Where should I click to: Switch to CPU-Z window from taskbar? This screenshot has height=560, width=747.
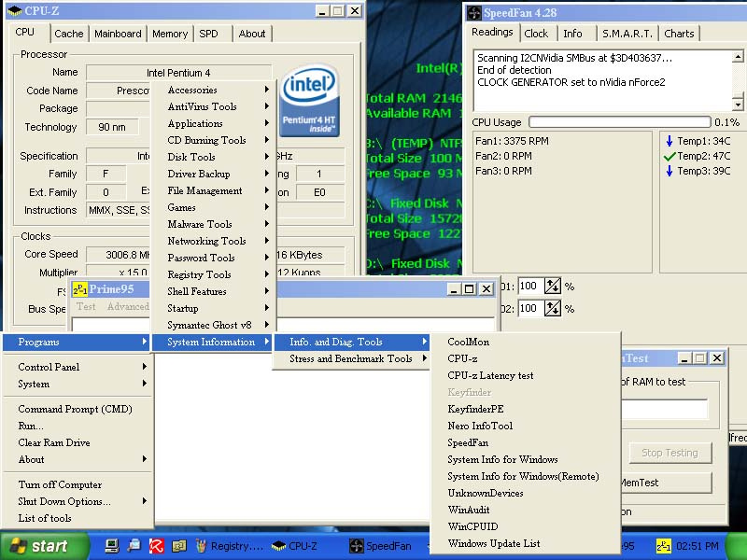click(295, 546)
